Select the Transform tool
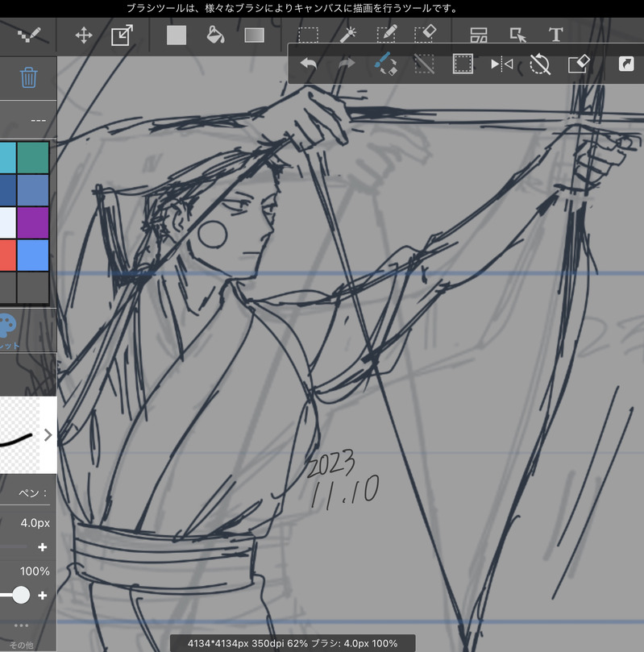Screen dimensions: 644x652 [x=122, y=35]
